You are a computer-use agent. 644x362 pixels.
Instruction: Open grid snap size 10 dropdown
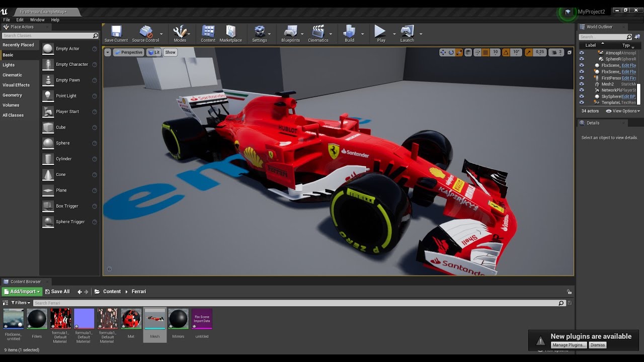click(x=495, y=52)
